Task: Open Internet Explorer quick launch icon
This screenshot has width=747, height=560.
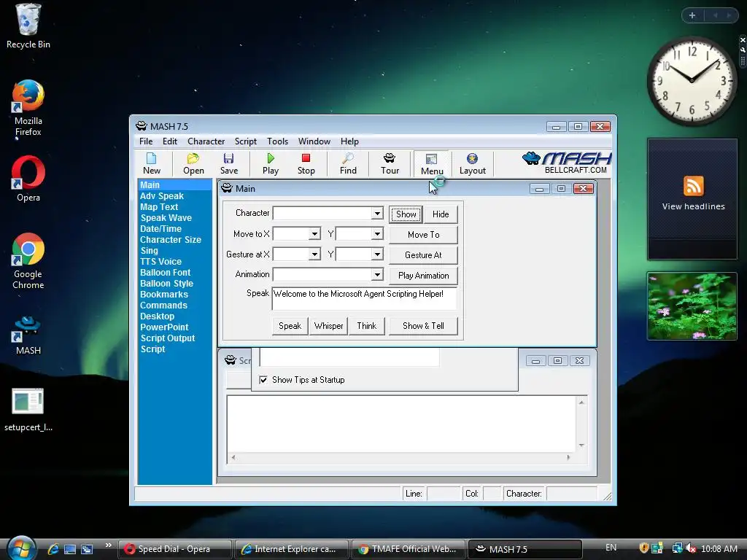Action: (x=53, y=549)
